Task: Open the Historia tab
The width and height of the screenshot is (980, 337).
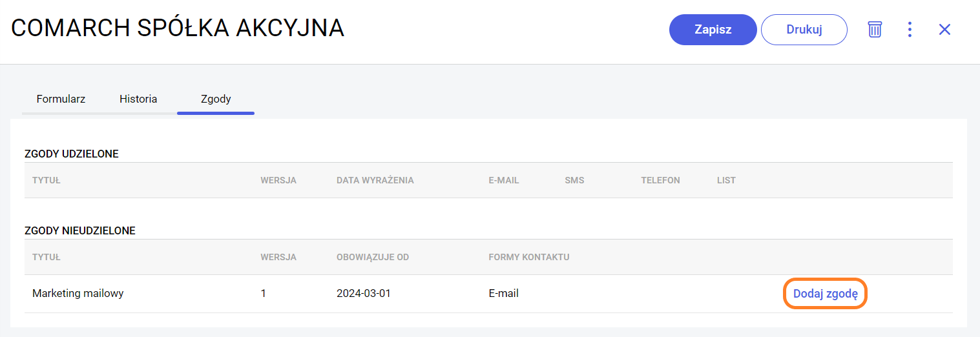Action: point(138,99)
